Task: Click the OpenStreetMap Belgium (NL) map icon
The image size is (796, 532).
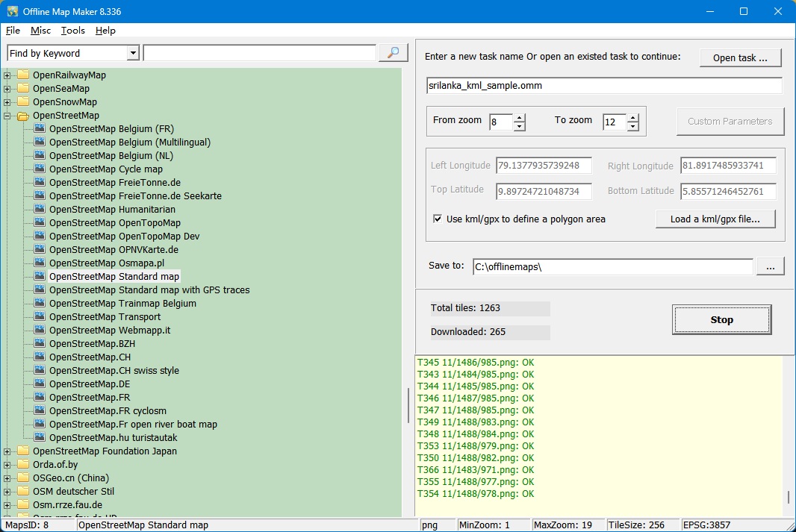Action: coord(40,156)
